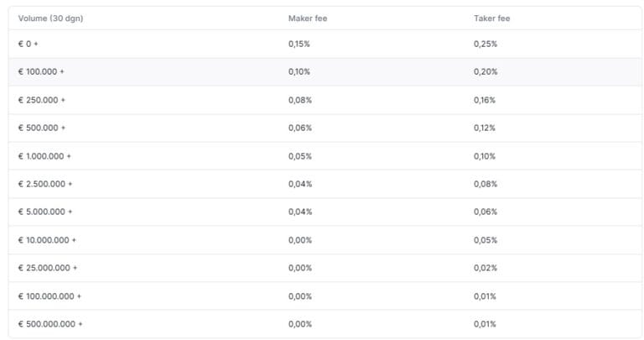Image resolution: width=644 pixels, height=340 pixels.
Task: Select the 0,08% maker fee cell
Action: coord(299,100)
